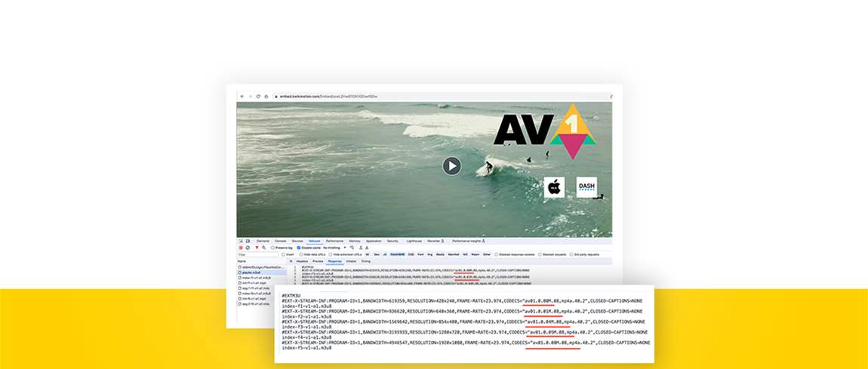Open the Initiator details tab

(x=351, y=261)
